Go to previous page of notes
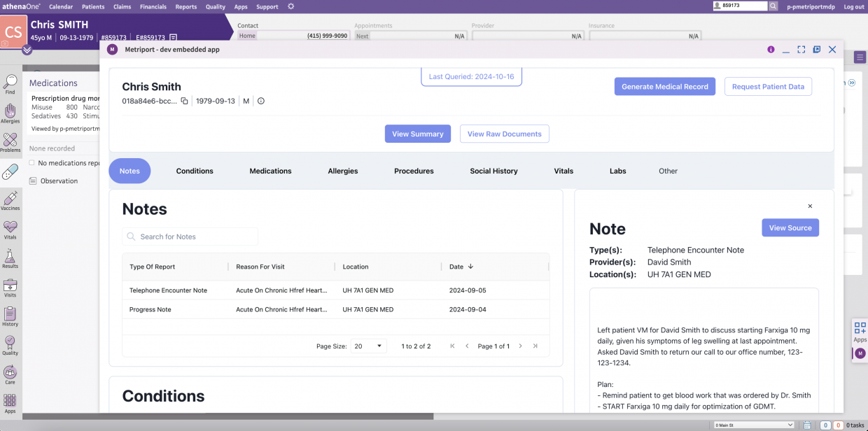 (468, 346)
